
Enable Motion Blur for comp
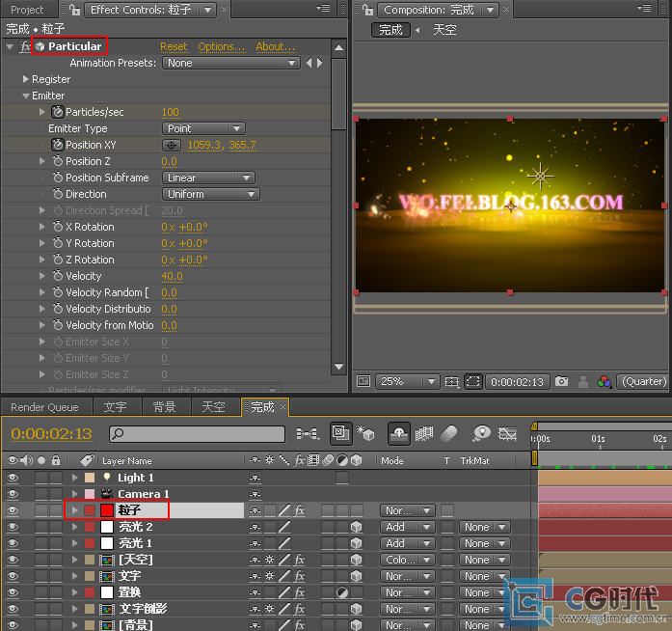pyautogui.click(x=449, y=433)
